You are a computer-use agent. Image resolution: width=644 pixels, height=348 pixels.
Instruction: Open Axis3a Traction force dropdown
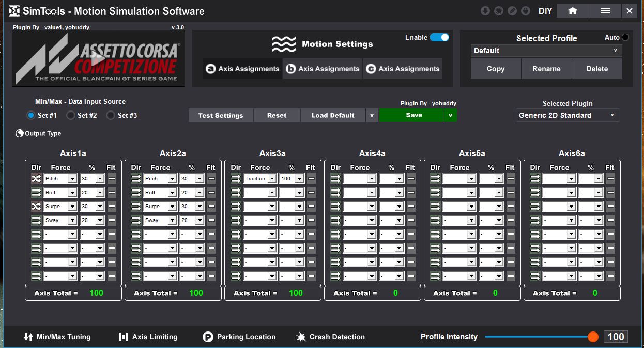(x=260, y=178)
